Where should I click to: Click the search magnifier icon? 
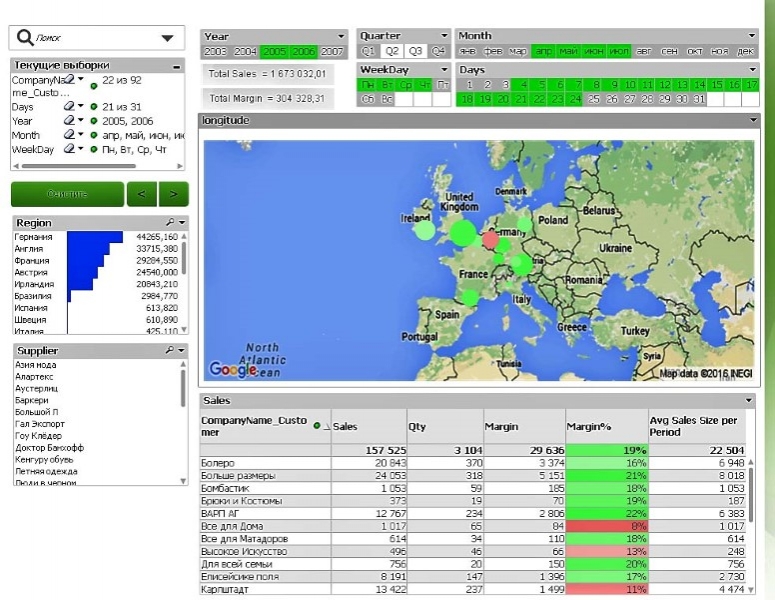click(x=25, y=37)
